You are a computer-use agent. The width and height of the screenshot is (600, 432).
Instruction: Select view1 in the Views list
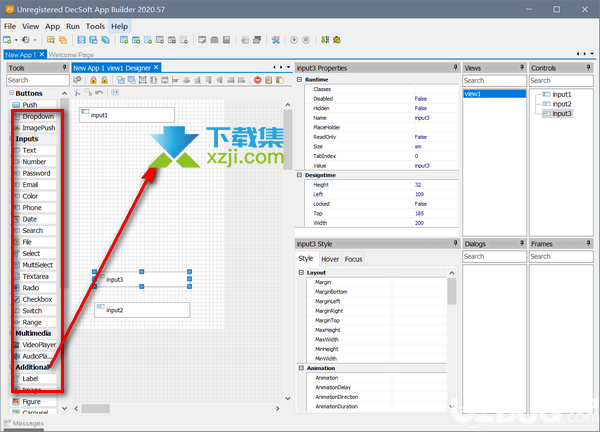494,94
